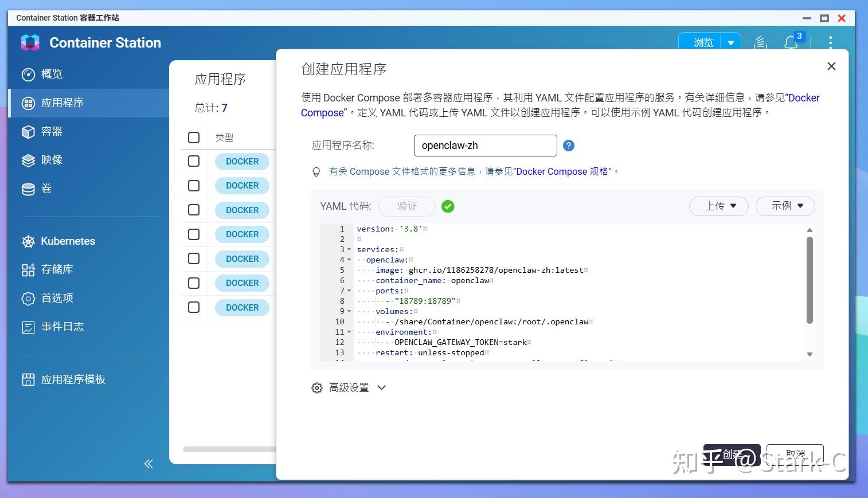This screenshot has width=868, height=498.
Task: Go to 概览 in the sidebar
Action: click(89, 74)
